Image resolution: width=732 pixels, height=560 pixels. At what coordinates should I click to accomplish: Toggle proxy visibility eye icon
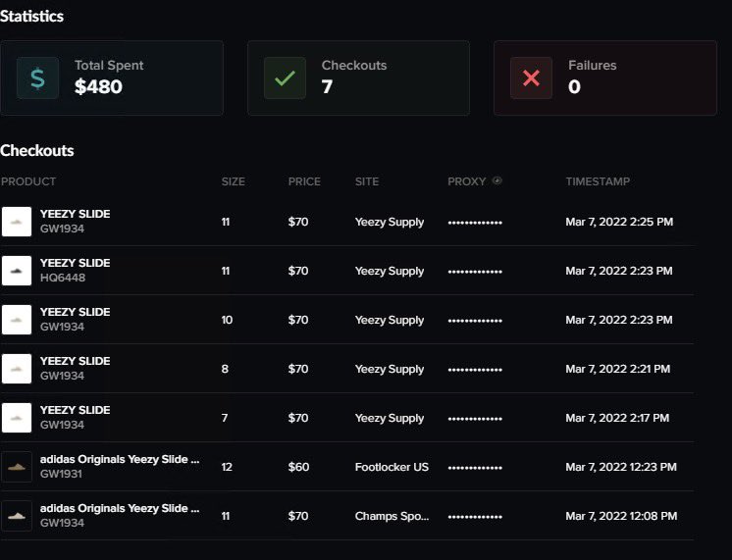point(497,180)
